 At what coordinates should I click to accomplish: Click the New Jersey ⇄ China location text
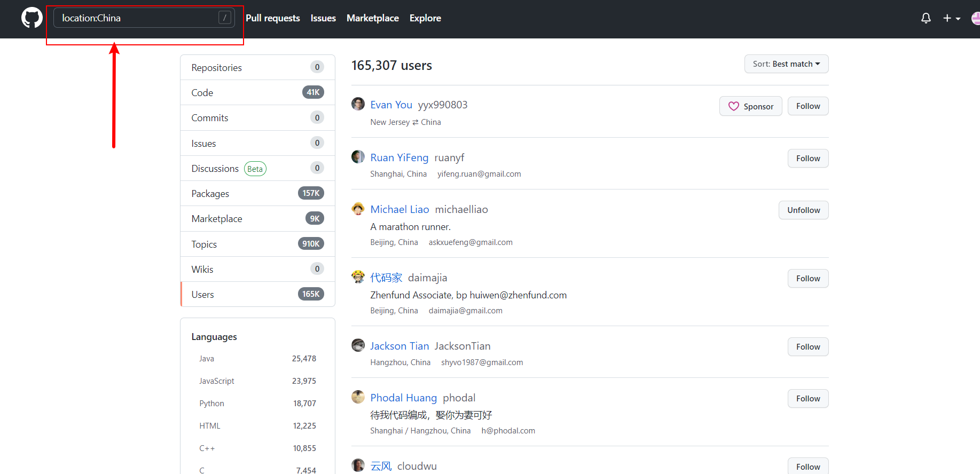pos(406,122)
